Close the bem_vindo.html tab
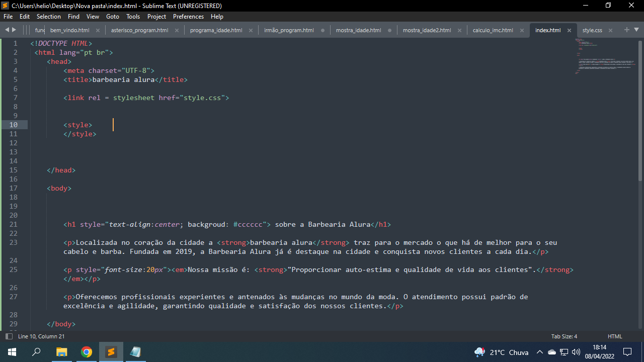Screen dimensions: 644x362 98,30
